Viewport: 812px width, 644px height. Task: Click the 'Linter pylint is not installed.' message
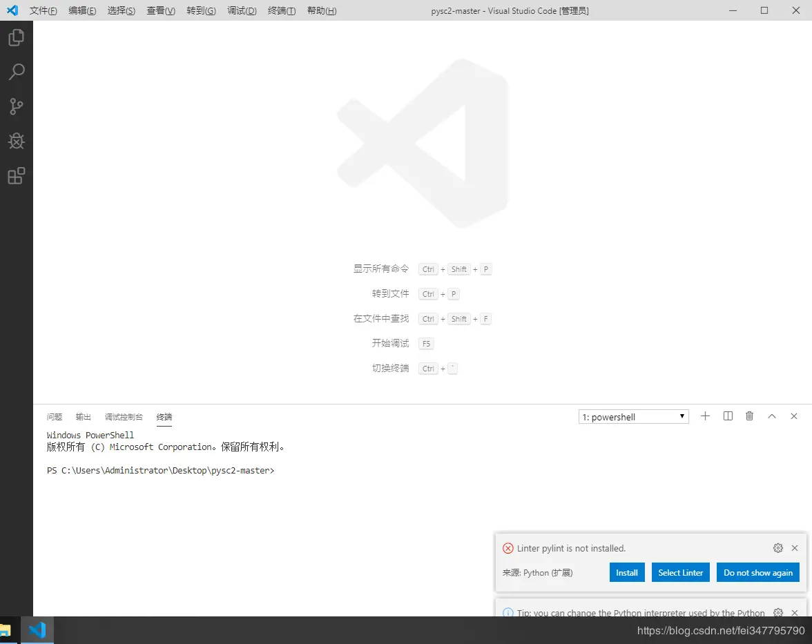[571, 548]
